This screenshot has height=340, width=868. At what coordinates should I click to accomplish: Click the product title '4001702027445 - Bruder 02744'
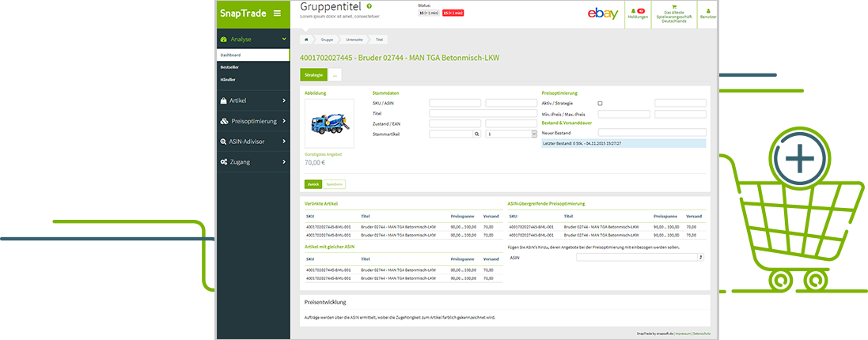click(x=401, y=58)
